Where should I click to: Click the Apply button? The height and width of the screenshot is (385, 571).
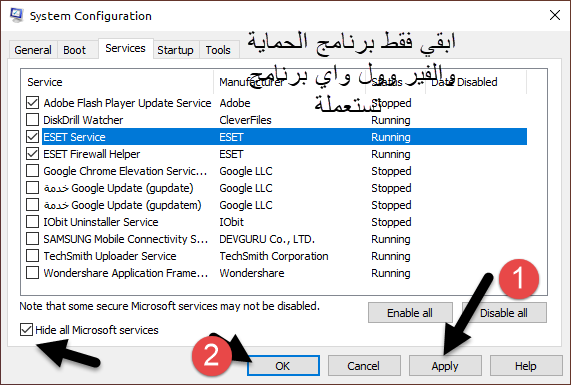[x=445, y=366]
